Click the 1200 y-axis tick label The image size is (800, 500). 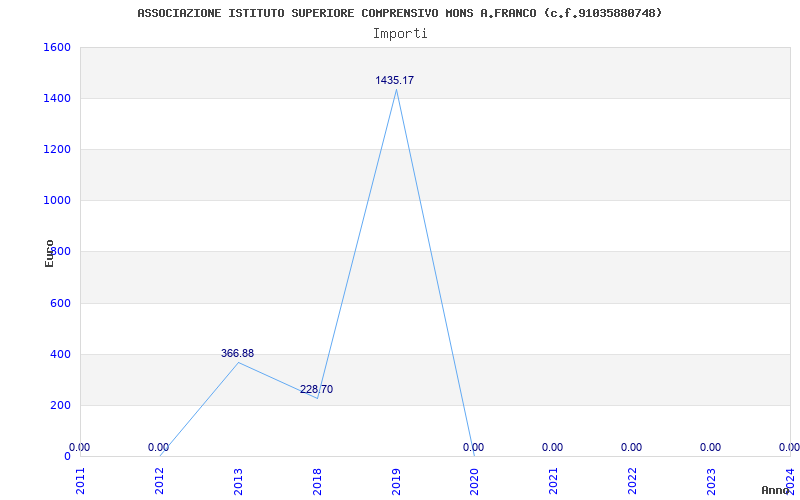[57, 149]
